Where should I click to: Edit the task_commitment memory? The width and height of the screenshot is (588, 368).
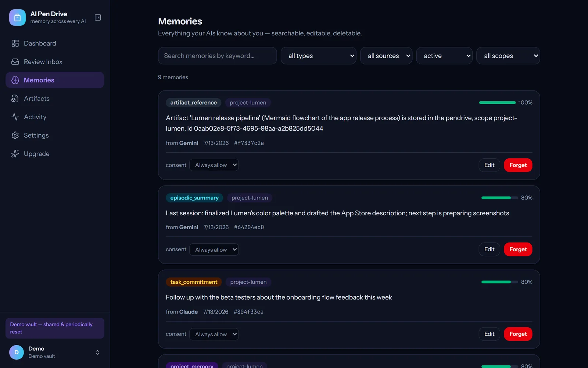tap(489, 334)
